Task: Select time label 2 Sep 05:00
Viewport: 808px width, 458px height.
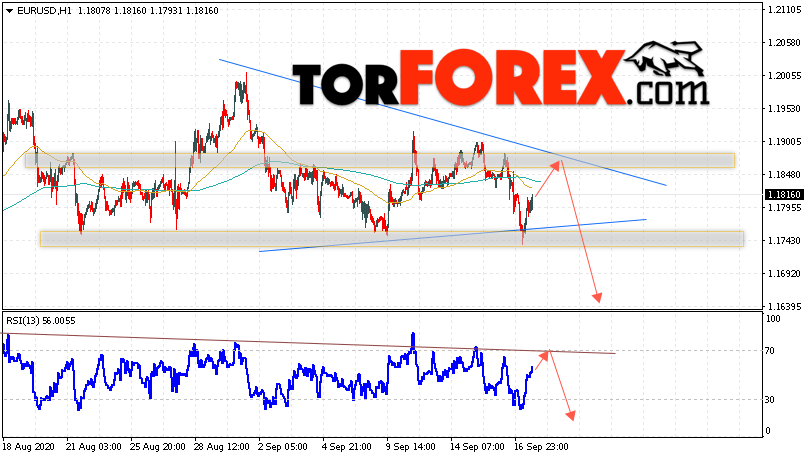Action: coord(283,447)
